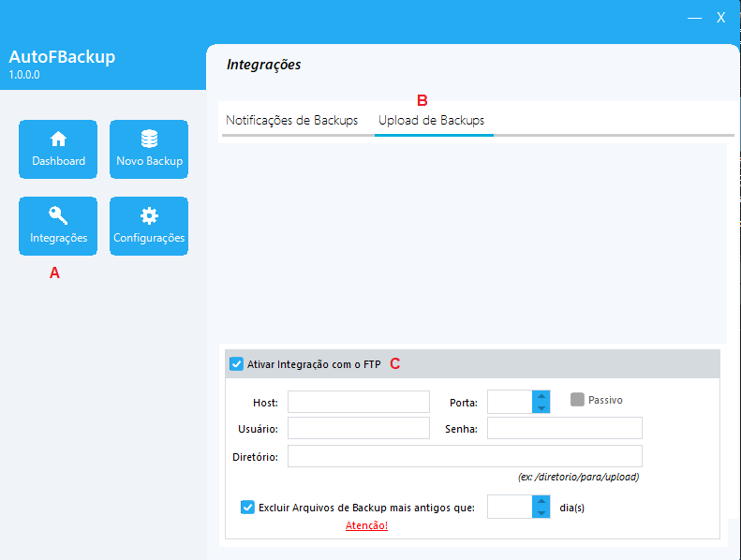Switch to Upload de Backups tab

(432, 121)
